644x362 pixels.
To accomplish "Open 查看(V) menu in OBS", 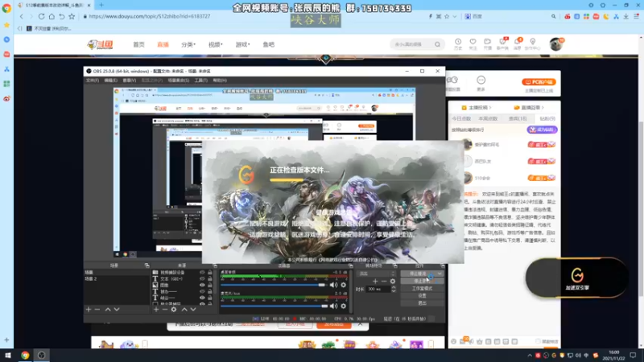I will pos(130,80).
